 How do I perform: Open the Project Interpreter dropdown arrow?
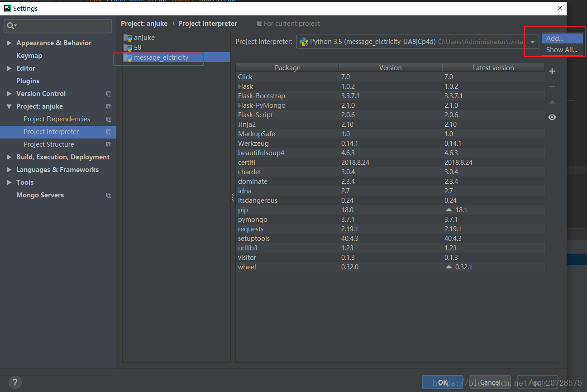coord(532,41)
